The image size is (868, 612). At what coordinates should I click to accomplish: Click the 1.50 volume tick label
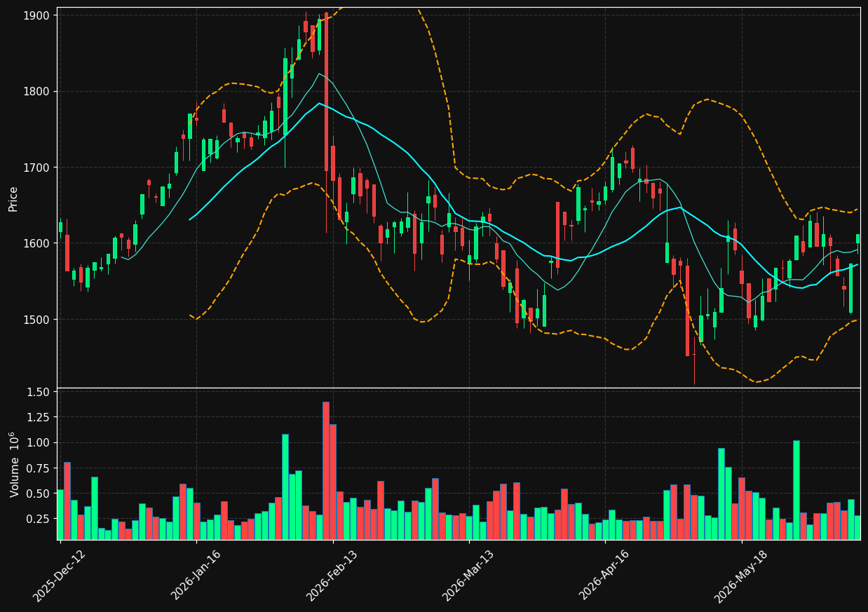pos(37,392)
